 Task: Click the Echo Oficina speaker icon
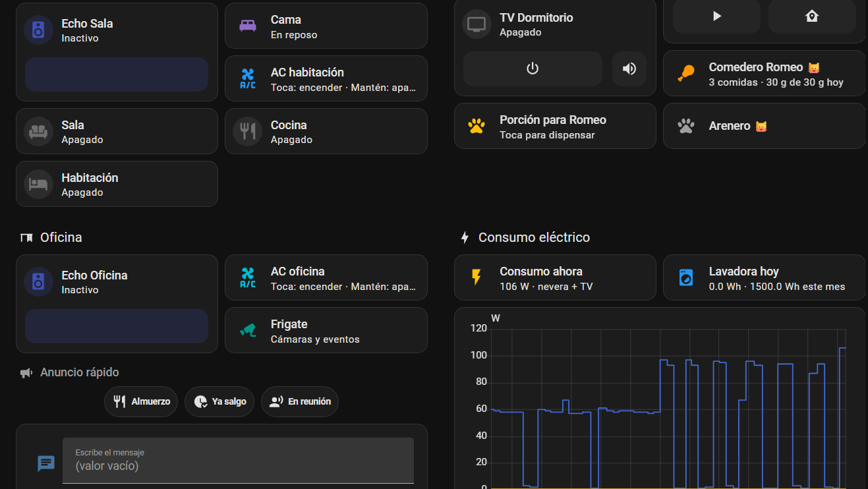[x=38, y=282]
